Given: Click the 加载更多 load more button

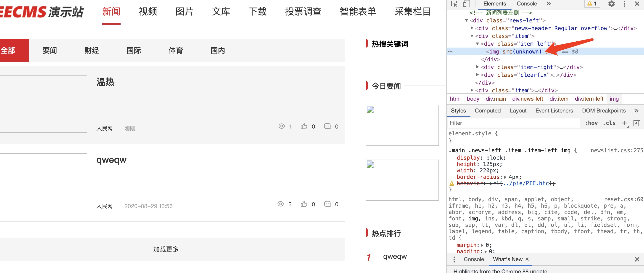Looking at the screenshot, I should (x=166, y=249).
